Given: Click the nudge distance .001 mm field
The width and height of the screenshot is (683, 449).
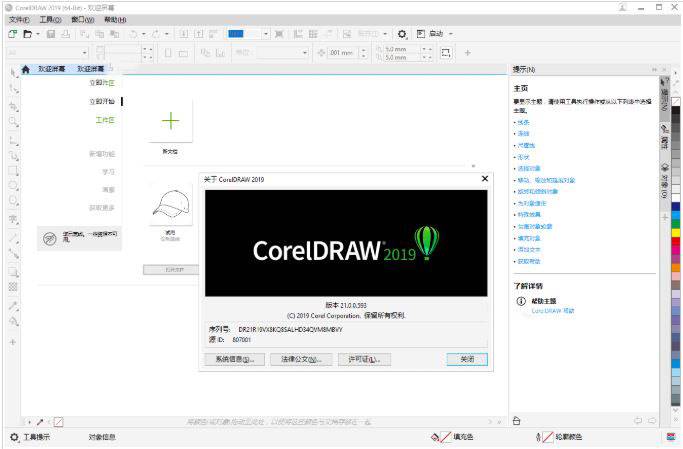Looking at the screenshot, I should pyautogui.click(x=342, y=53).
